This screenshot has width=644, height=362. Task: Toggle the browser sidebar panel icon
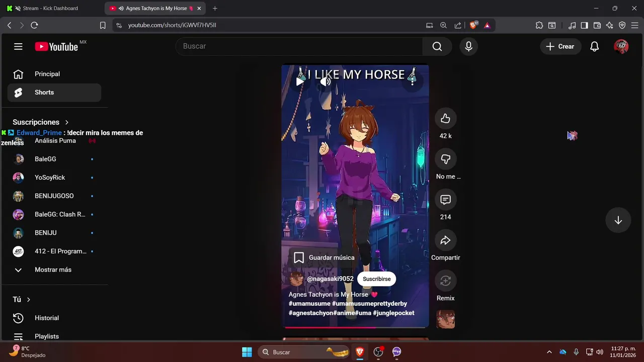pyautogui.click(x=584, y=25)
